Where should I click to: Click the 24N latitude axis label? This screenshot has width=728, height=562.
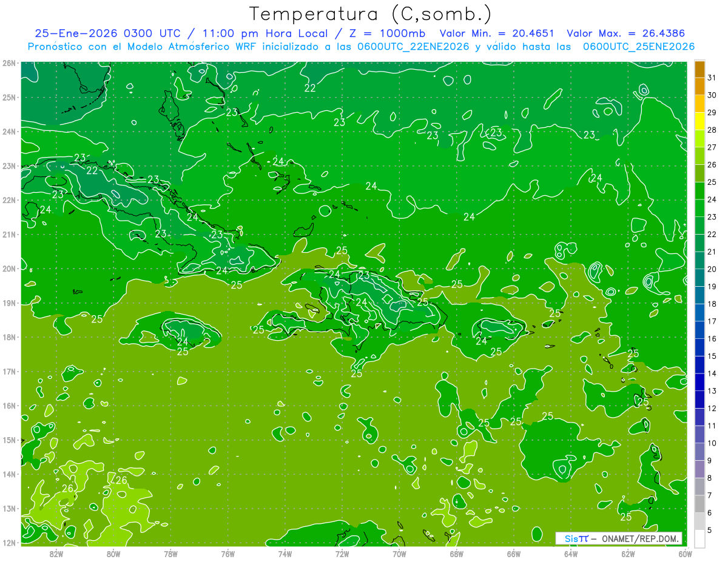9,132
